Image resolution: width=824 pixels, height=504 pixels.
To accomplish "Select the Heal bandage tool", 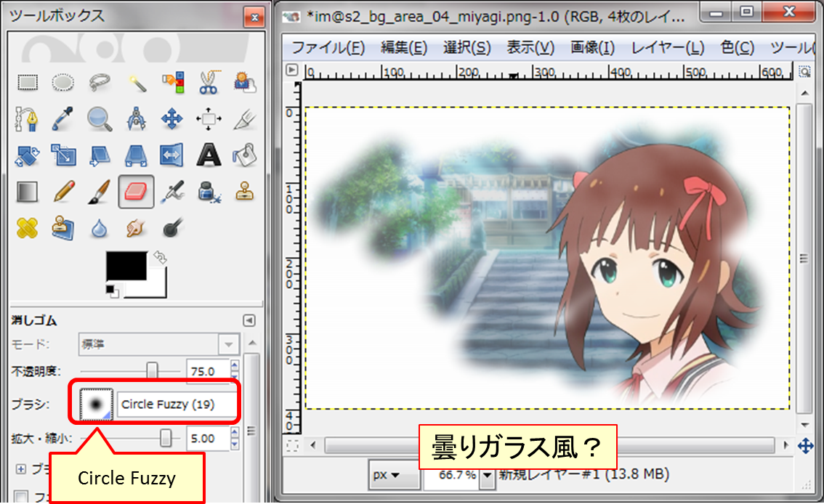I will click(28, 228).
